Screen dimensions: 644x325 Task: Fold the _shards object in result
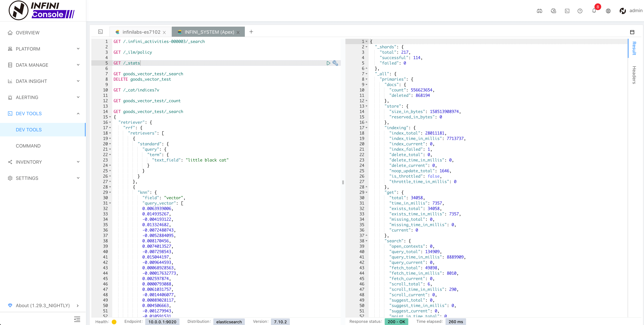coord(366,47)
